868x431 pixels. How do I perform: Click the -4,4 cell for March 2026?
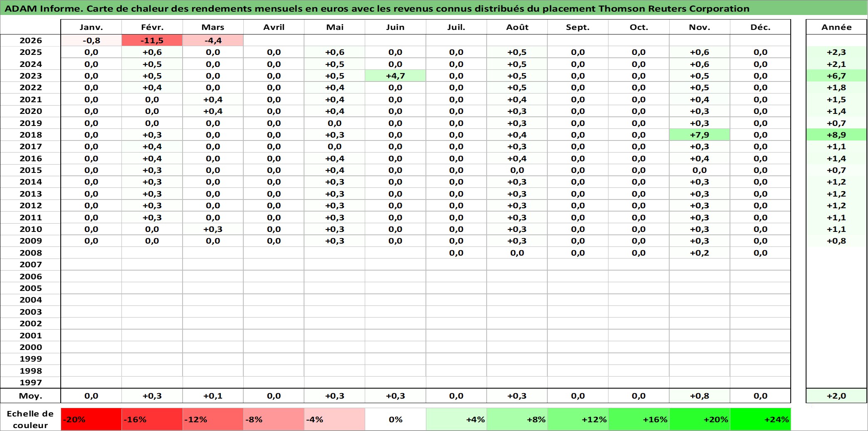(x=213, y=40)
